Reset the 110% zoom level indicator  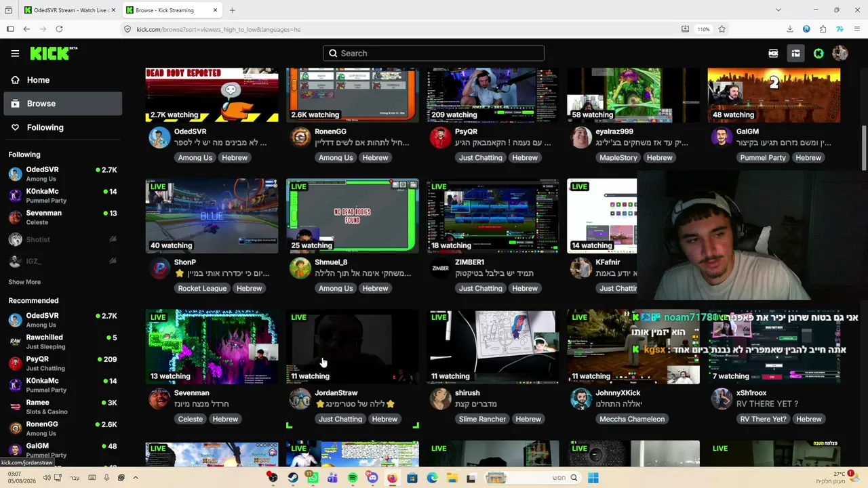pos(703,29)
